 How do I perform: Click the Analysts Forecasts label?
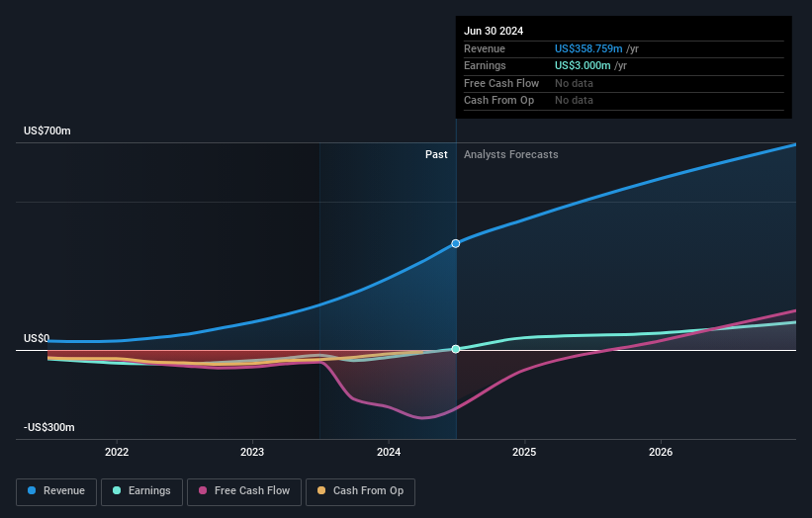[511, 155]
